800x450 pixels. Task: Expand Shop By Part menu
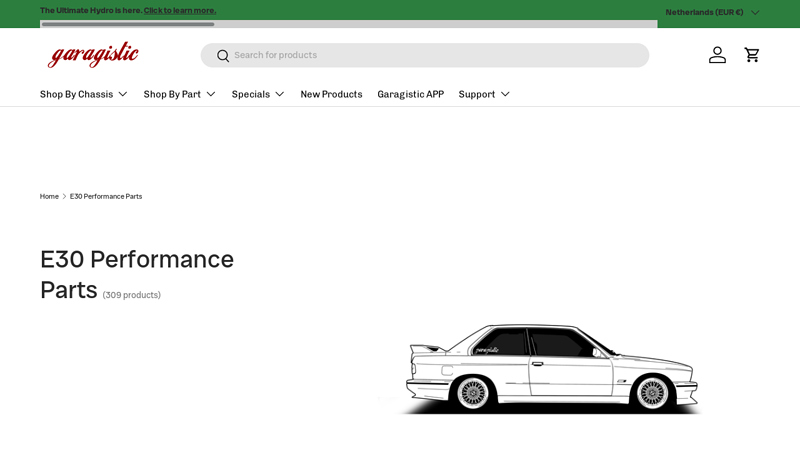click(x=180, y=94)
